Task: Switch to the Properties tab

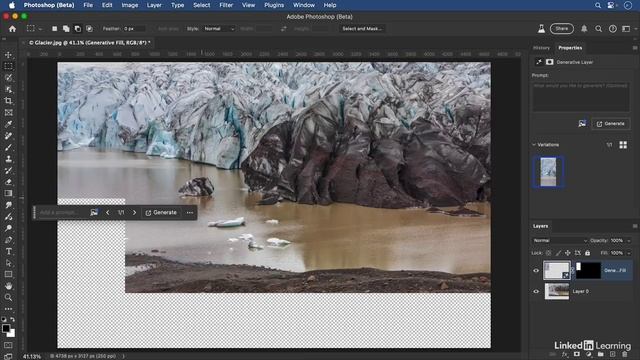Action: click(570, 48)
